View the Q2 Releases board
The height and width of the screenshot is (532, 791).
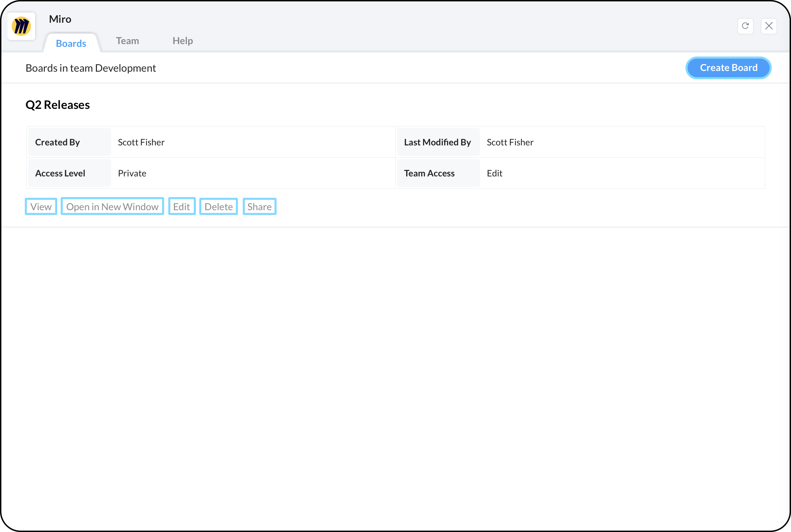pos(41,206)
